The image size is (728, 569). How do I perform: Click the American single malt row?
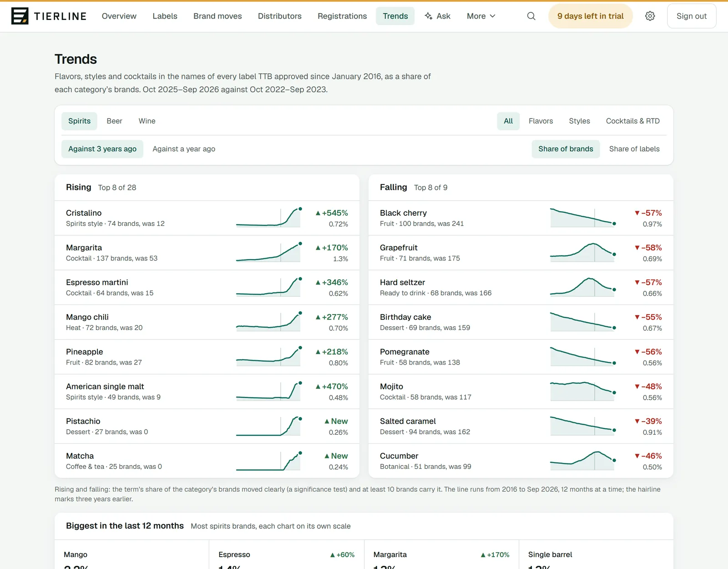207,391
